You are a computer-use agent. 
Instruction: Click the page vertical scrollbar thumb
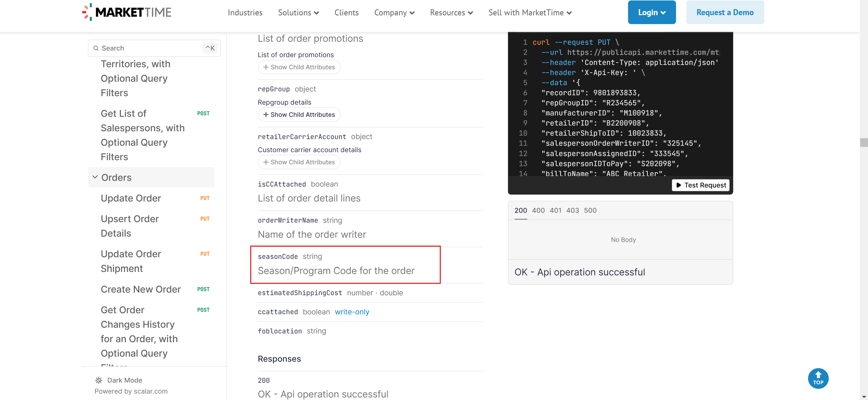coord(864,143)
